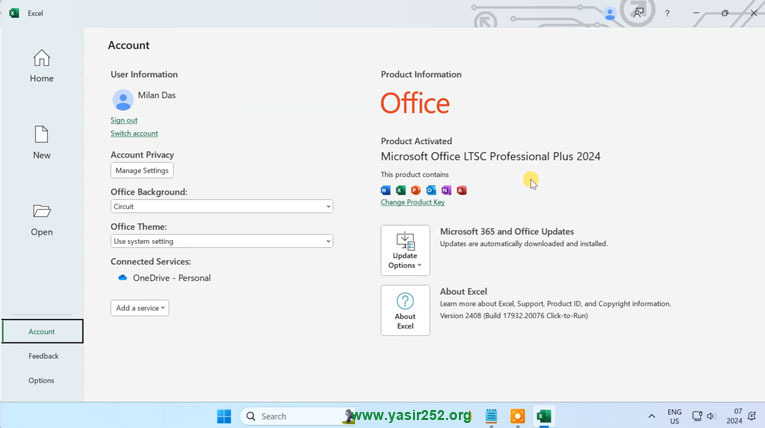Image resolution: width=765 pixels, height=428 pixels.
Task: Click the Milan Das user name
Action: coord(157,95)
